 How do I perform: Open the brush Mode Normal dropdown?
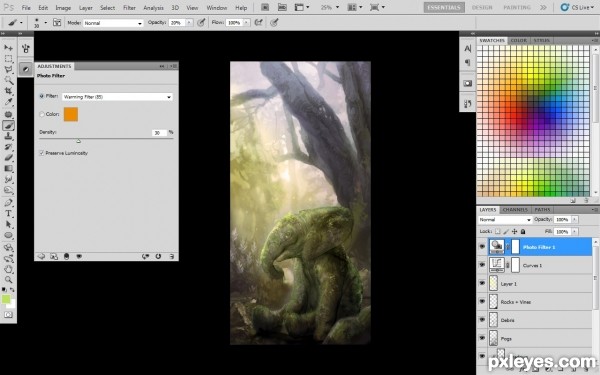coord(113,23)
